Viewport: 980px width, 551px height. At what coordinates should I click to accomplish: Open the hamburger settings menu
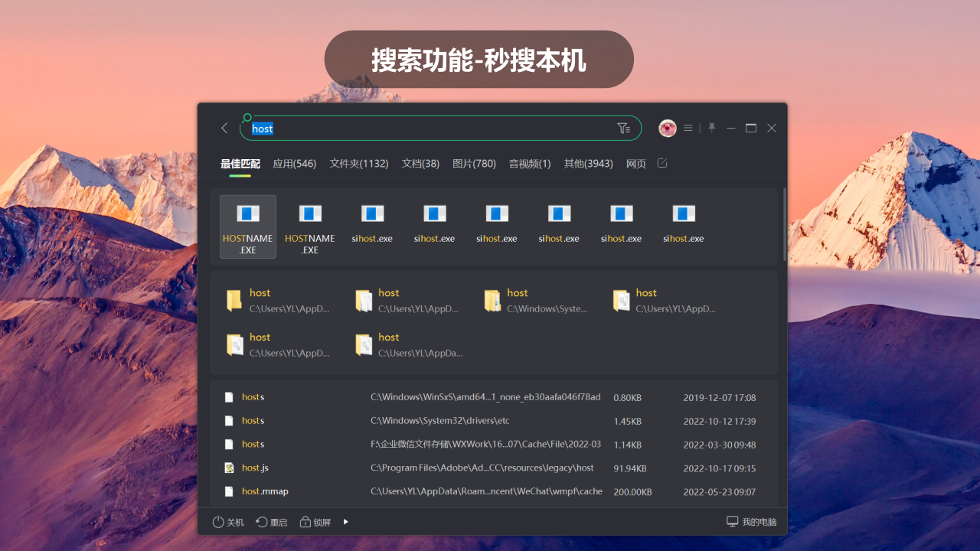coord(688,128)
